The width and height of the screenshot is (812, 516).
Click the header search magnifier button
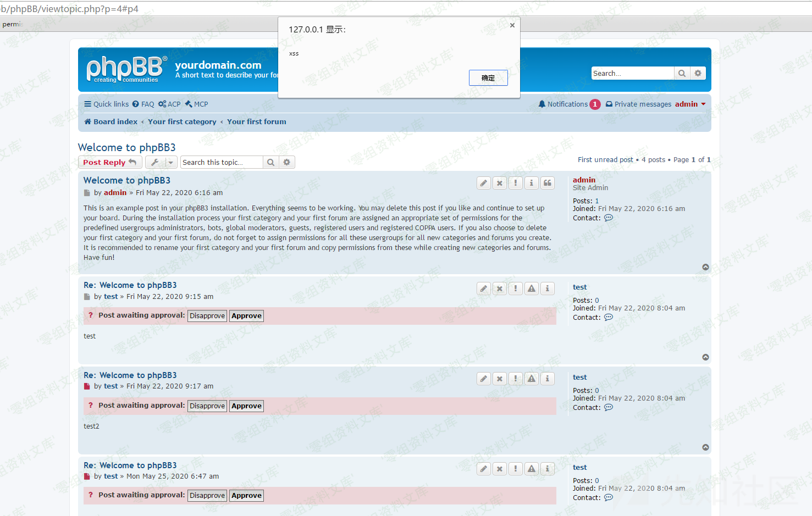(x=682, y=73)
